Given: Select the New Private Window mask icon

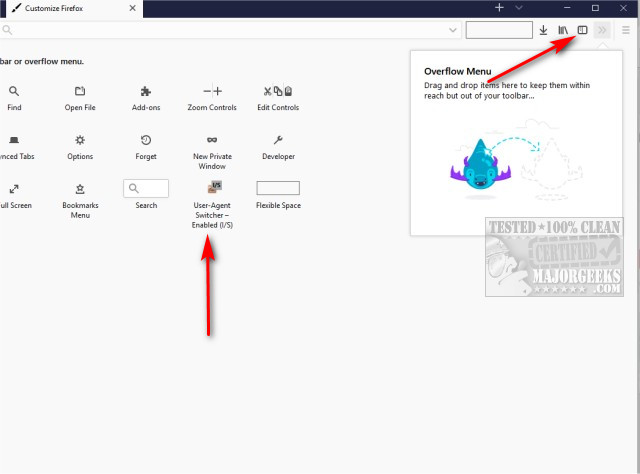Looking at the screenshot, I should (212, 140).
